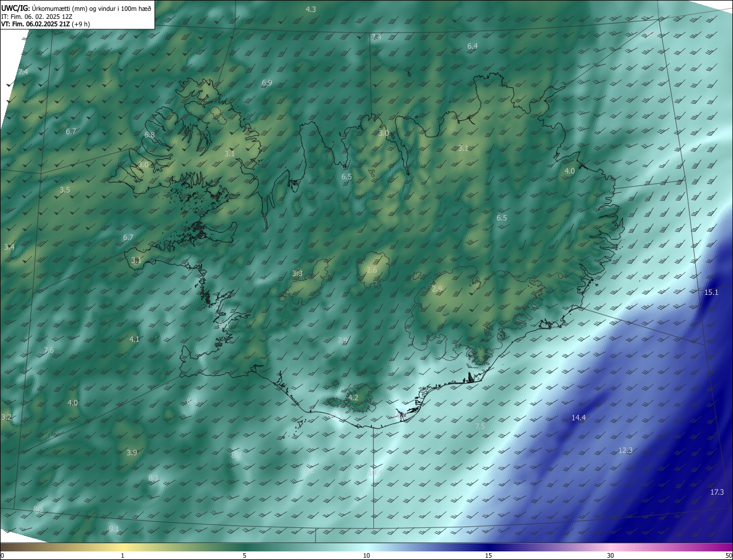Image resolution: width=733 pixels, height=560 pixels.
Task: Click the 5 label on the color scale
Action: pyautogui.click(x=245, y=555)
